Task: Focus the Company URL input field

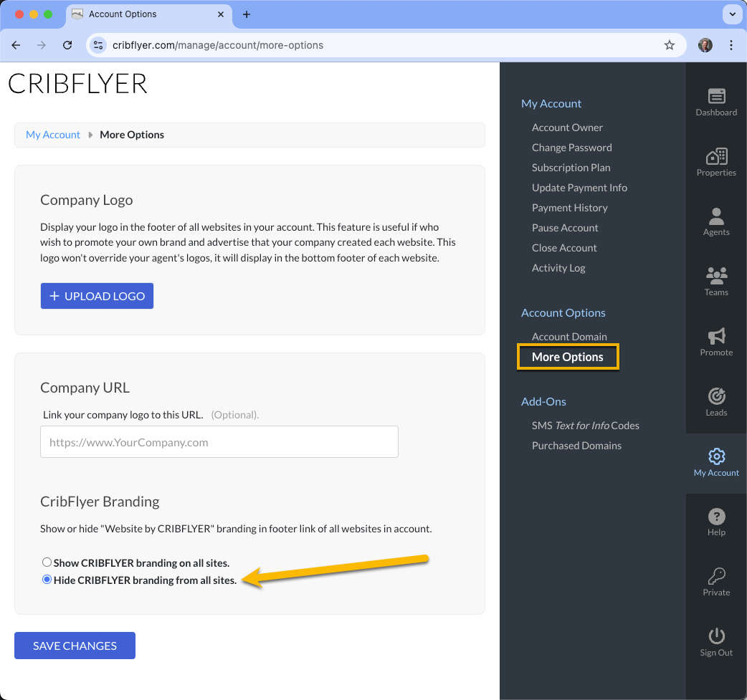Action: 219,442
